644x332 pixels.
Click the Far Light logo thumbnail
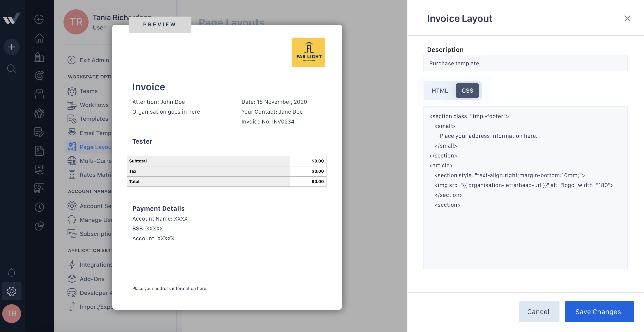click(308, 52)
